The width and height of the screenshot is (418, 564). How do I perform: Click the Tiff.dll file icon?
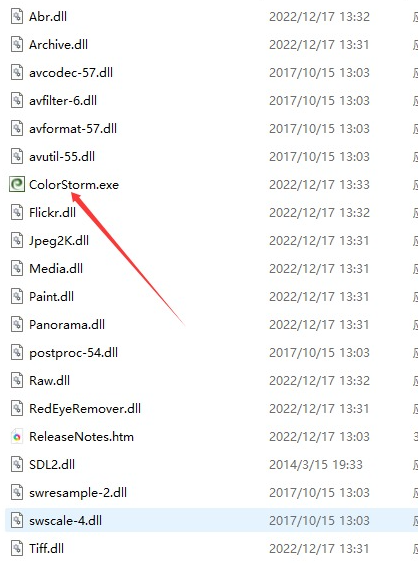[x=17, y=549]
